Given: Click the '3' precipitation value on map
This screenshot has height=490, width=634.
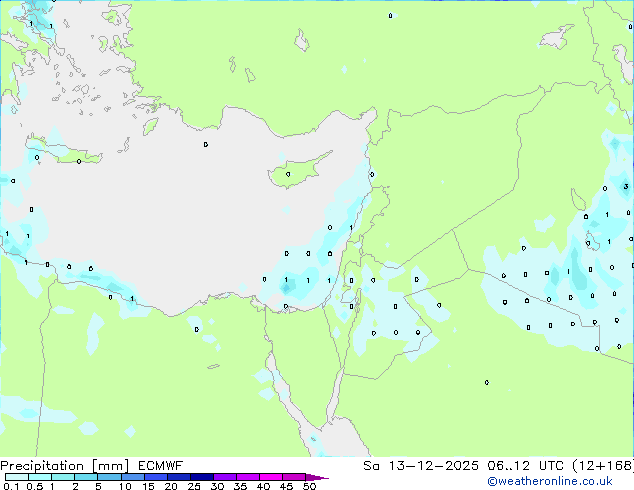Looking at the screenshot, I should click(x=626, y=186).
